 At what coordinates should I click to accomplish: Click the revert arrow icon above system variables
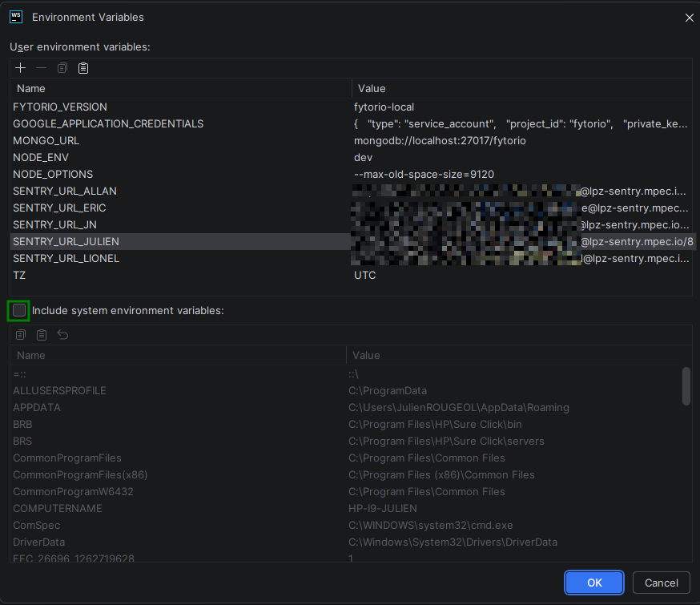pos(62,335)
